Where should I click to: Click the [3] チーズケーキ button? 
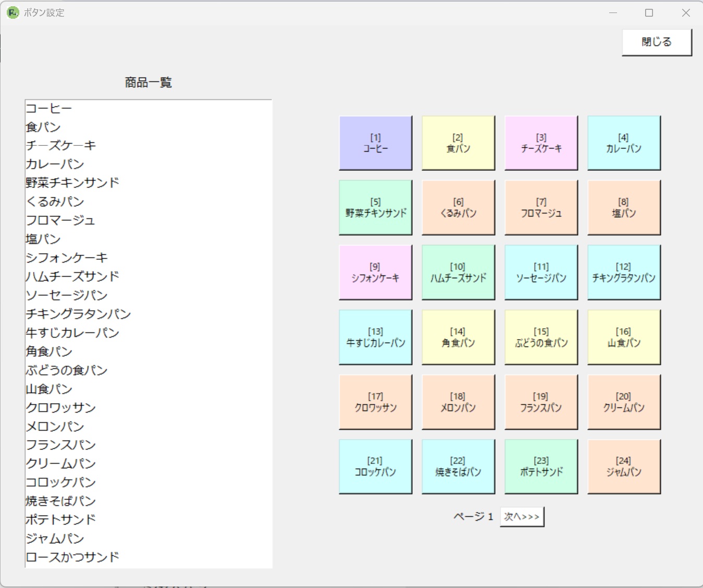[x=541, y=143]
